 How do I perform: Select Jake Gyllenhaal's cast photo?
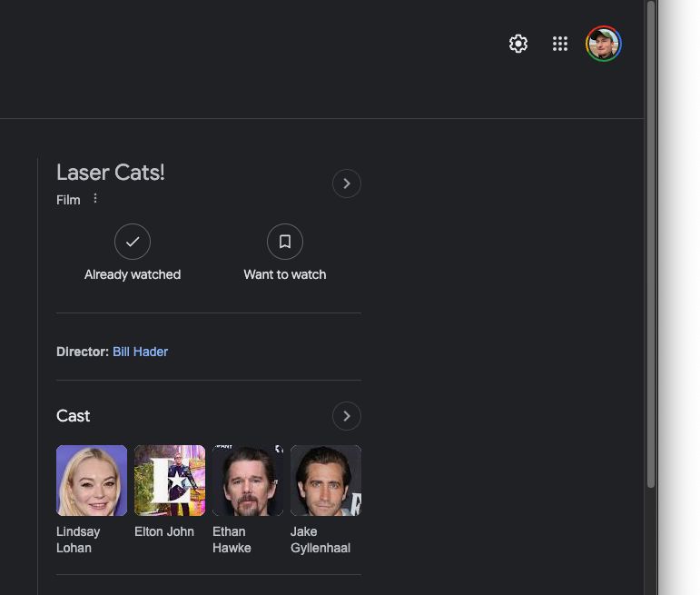click(x=325, y=481)
